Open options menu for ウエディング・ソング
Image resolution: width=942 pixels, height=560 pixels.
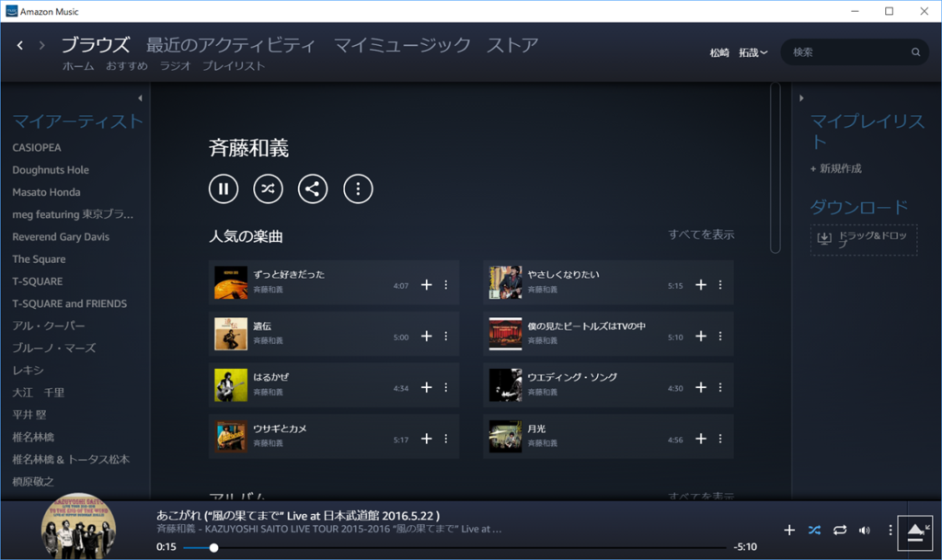[x=720, y=387]
